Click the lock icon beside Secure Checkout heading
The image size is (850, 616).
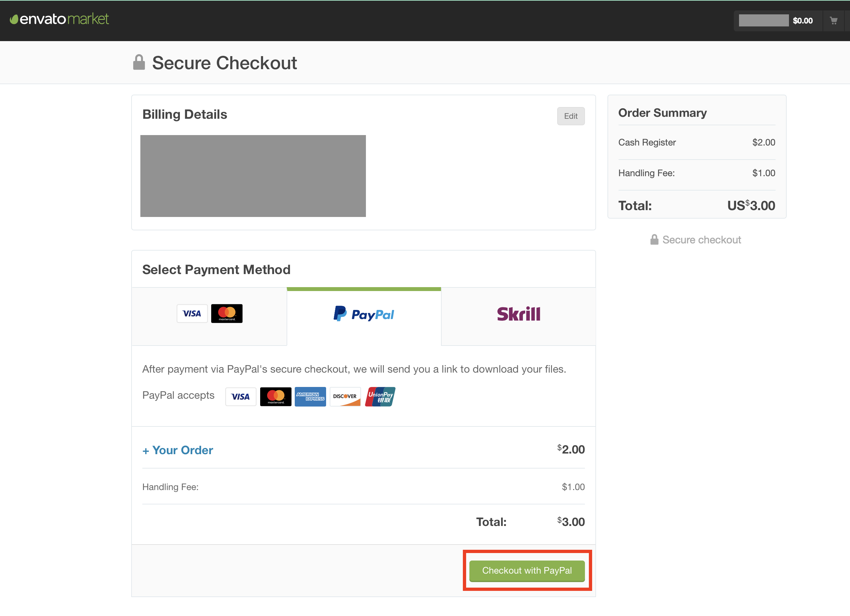139,63
